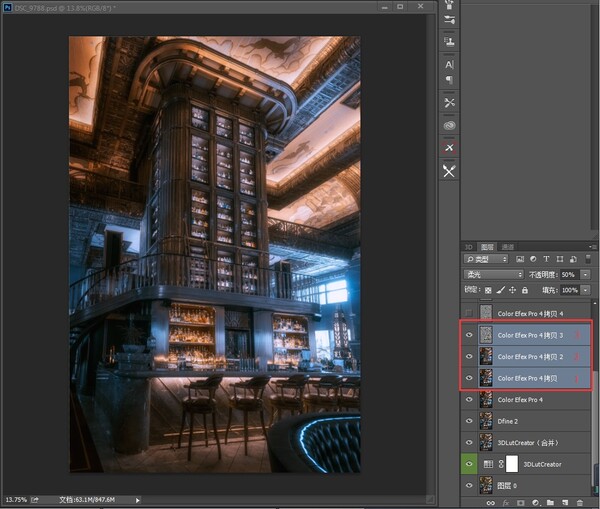600x509 pixels.
Task: Filter layers by smart objects icon
Action: [573, 259]
